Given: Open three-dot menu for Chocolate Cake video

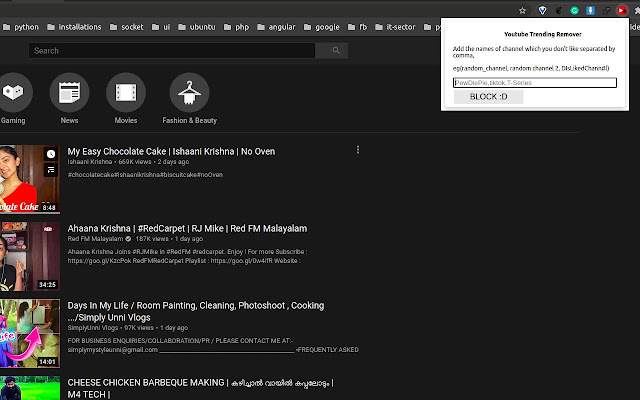Looking at the screenshot, I should (x=358, y=150).
